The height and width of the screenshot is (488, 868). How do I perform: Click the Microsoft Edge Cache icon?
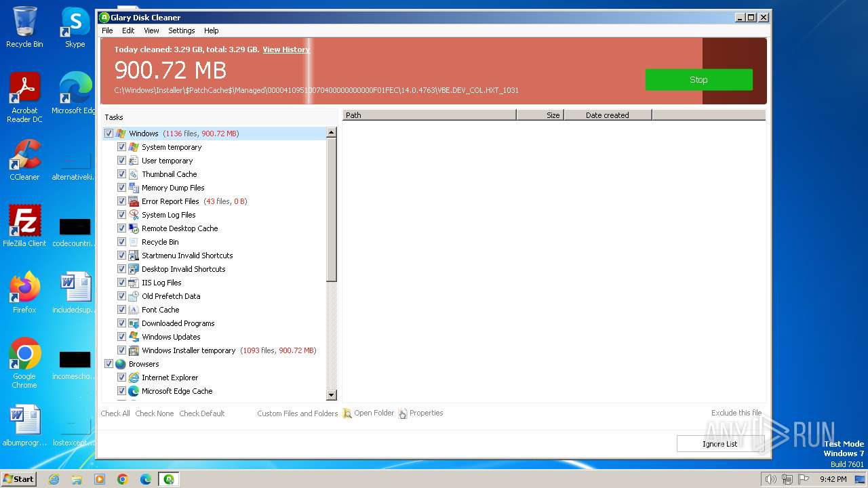[x=134, y=391]
